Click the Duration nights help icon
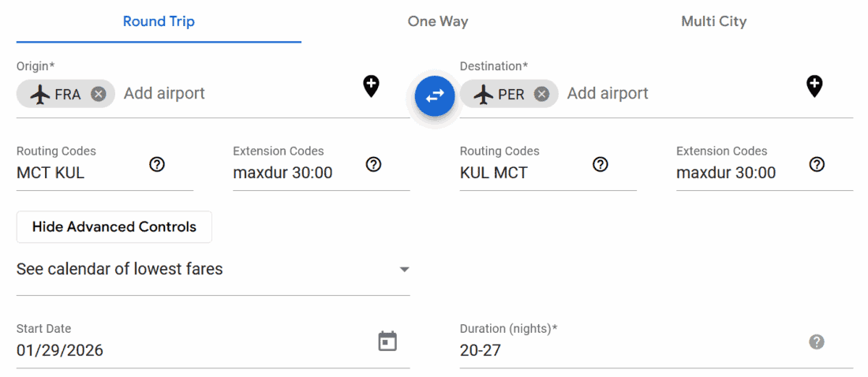This screenshot has height=377, width=868. pos(817,342)
